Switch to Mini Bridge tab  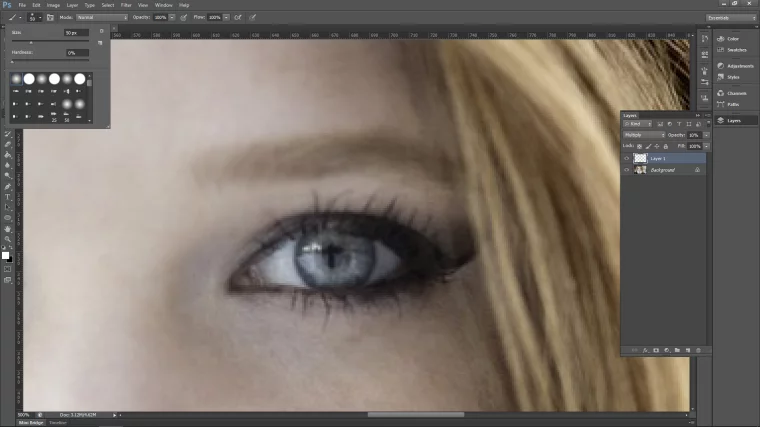31,423
